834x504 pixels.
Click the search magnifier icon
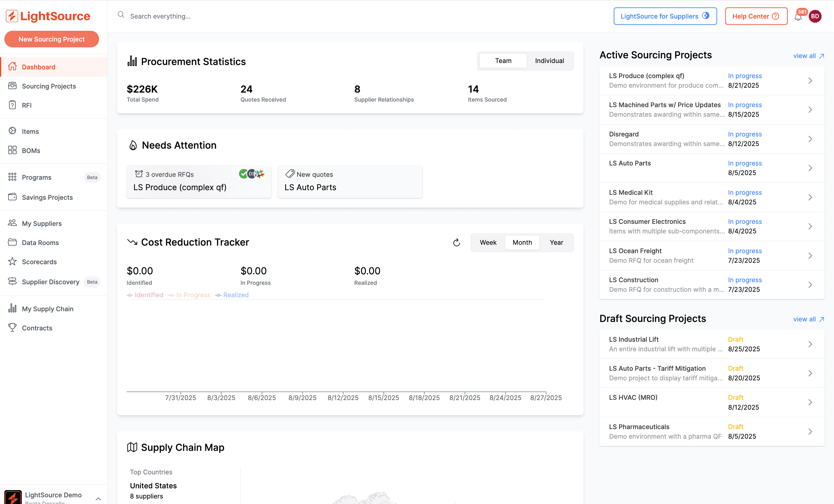coord(121,15)
